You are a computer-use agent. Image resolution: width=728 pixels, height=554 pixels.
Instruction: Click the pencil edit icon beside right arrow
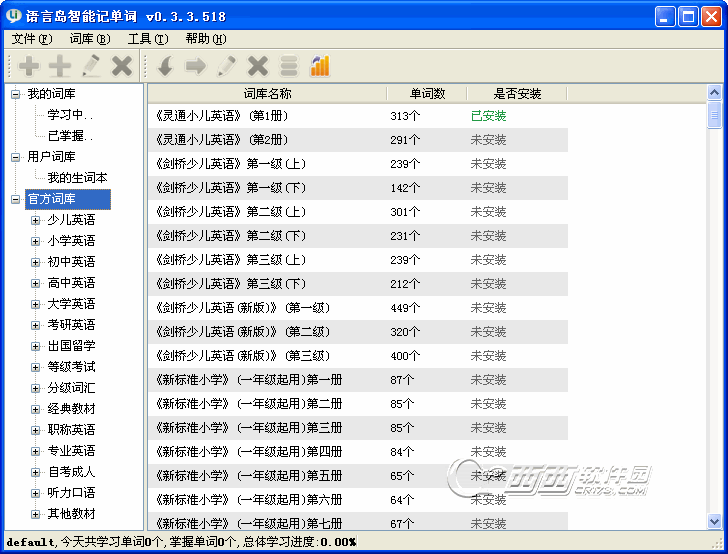coord(227,66)
